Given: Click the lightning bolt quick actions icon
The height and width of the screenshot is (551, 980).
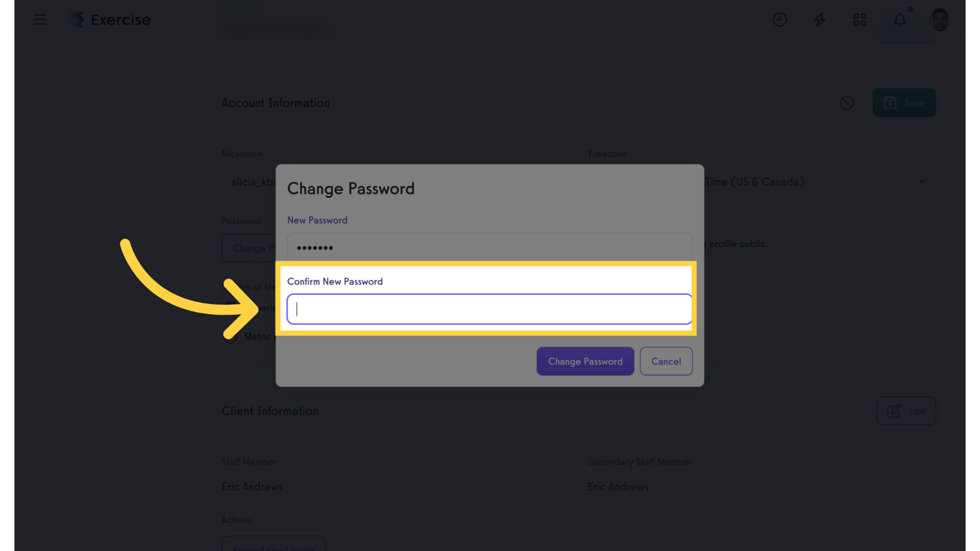Looking at the screenshot, I should pos(819,19).
